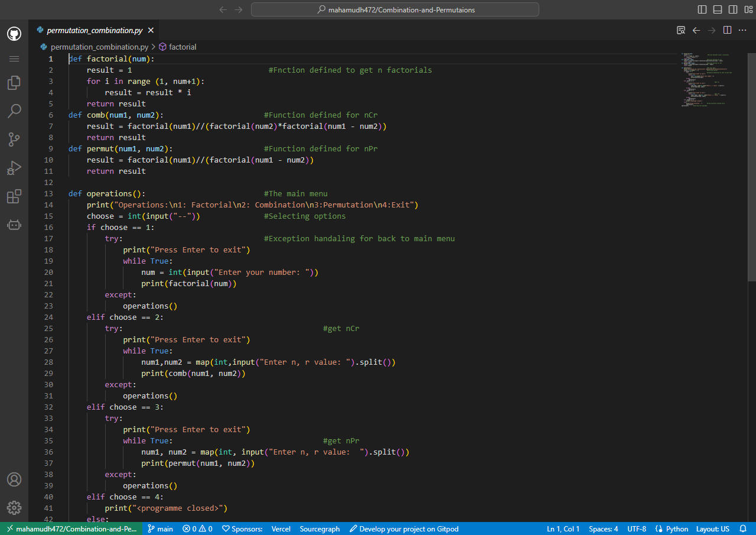Navigate to next change arrow in editor toolbar
Viewport: 756px width, 535px height.
[x=712, y=30]
